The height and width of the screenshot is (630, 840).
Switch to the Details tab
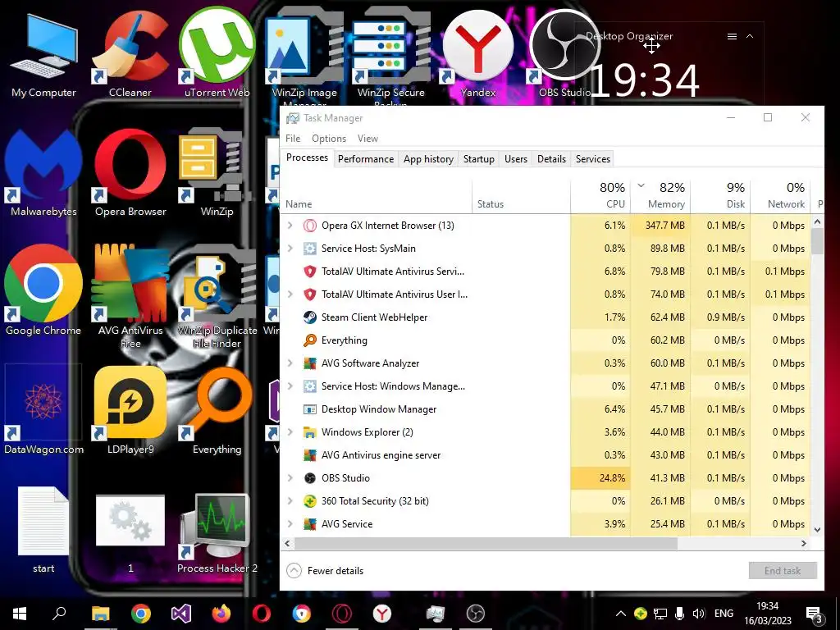pos(552,159)
